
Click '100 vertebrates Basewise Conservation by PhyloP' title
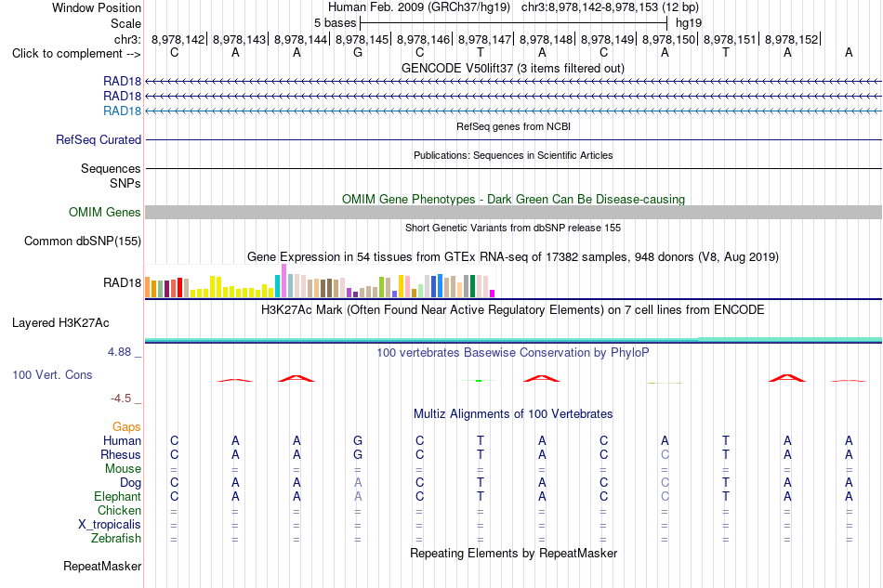(x=513, y=353)
